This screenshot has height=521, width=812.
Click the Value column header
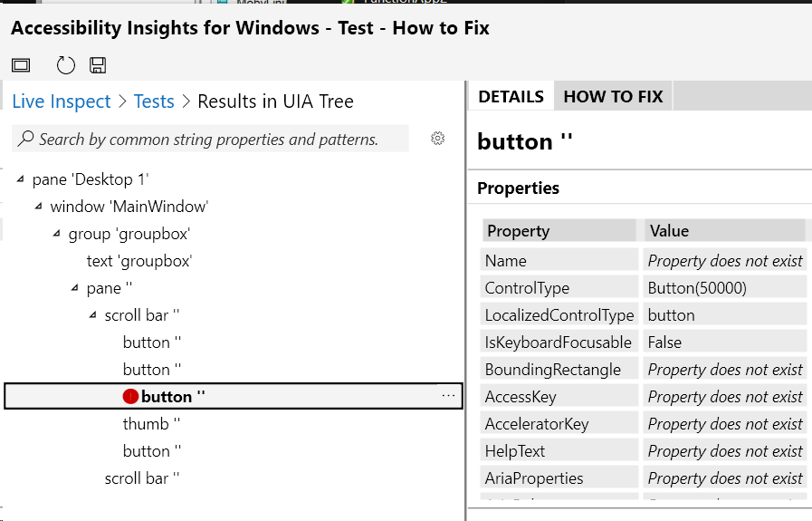point(724,231)
